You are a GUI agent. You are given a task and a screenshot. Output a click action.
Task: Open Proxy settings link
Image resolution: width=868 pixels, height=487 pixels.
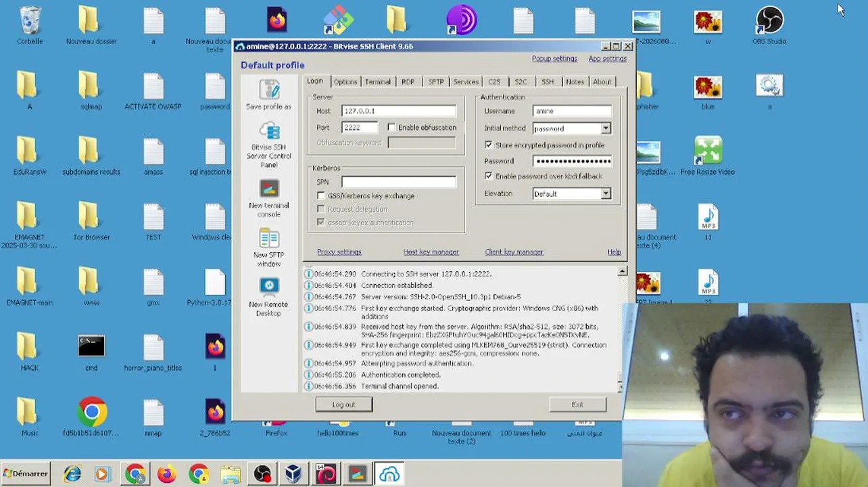pos(339,252)
